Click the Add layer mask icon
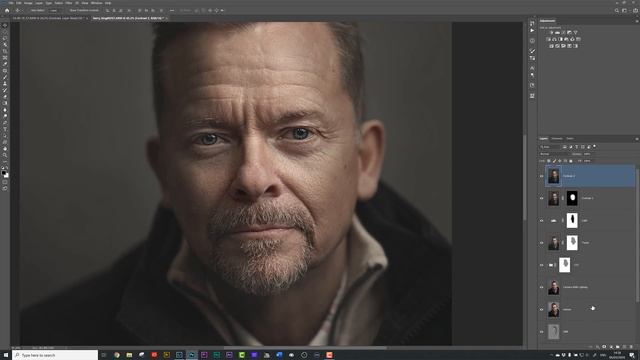The width and height of the screenshot is (640, 360). click(604, 347)
